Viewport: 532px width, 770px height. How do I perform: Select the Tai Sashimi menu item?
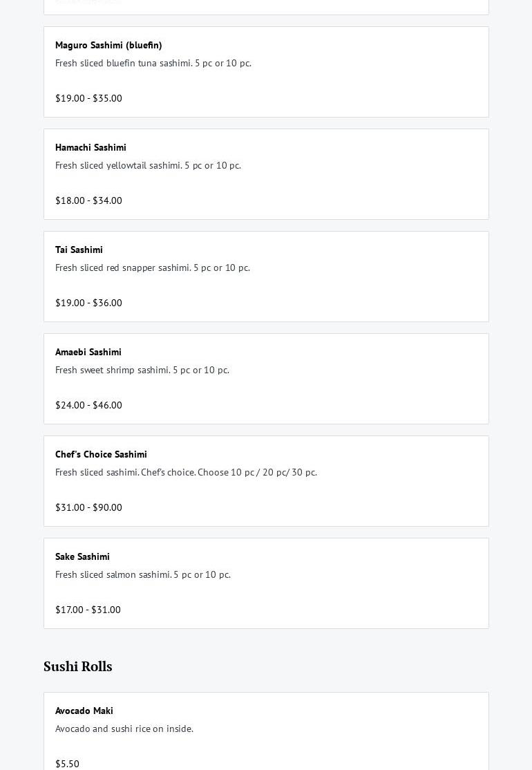tap(79, 250)
